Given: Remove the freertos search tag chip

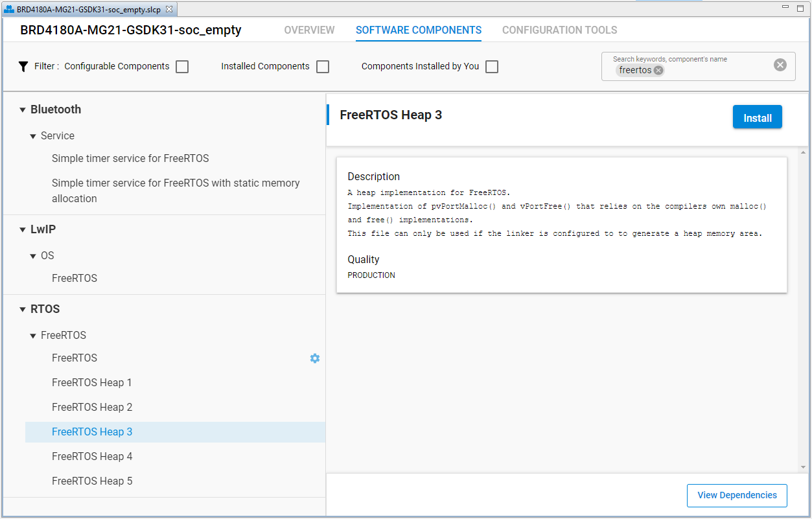Looking at the screenshot, I should click(x=658, y=71).
